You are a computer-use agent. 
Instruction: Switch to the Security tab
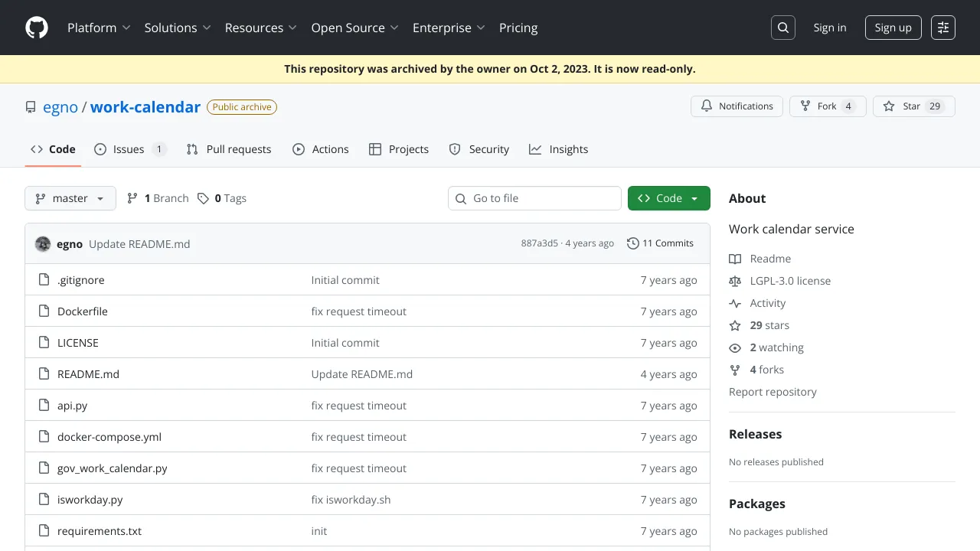click(479, 149)
